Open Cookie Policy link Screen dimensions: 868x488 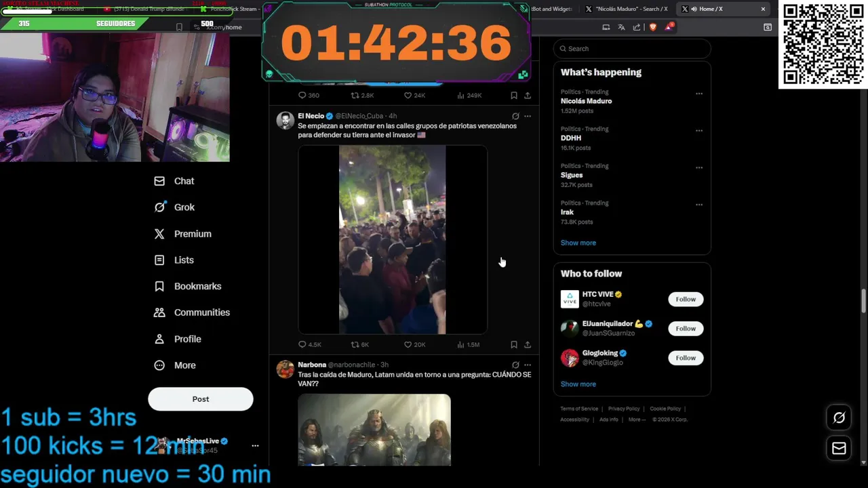pos(665,409)
